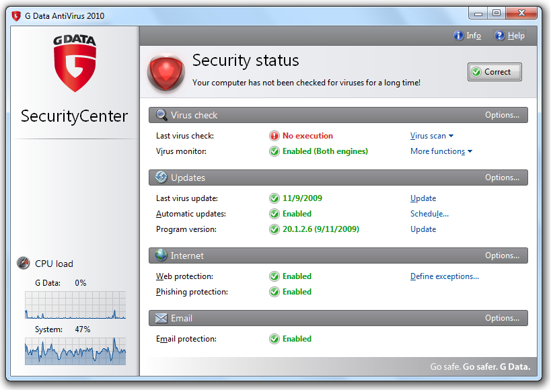Screen dimensions: 551x392
Task: Expand the More functions dropdown
Action: (441, 151)
